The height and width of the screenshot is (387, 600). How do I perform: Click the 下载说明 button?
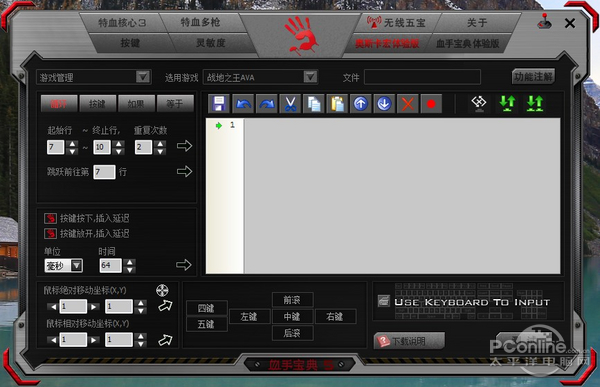point(409,341)
